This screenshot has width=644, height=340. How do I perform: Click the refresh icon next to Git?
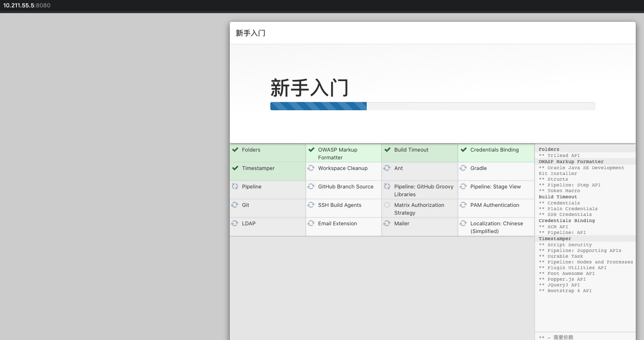click(235, 205)
